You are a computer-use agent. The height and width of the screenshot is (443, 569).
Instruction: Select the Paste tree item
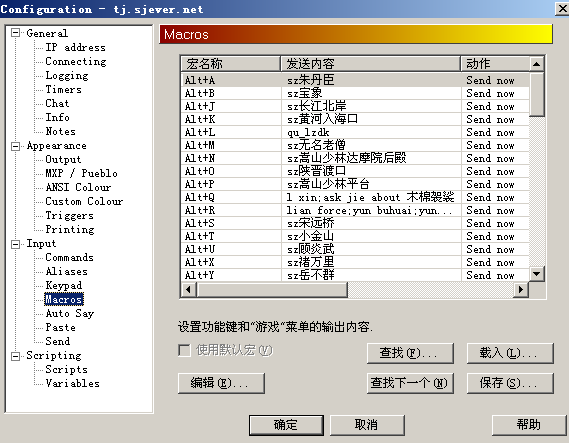point(60,327)
